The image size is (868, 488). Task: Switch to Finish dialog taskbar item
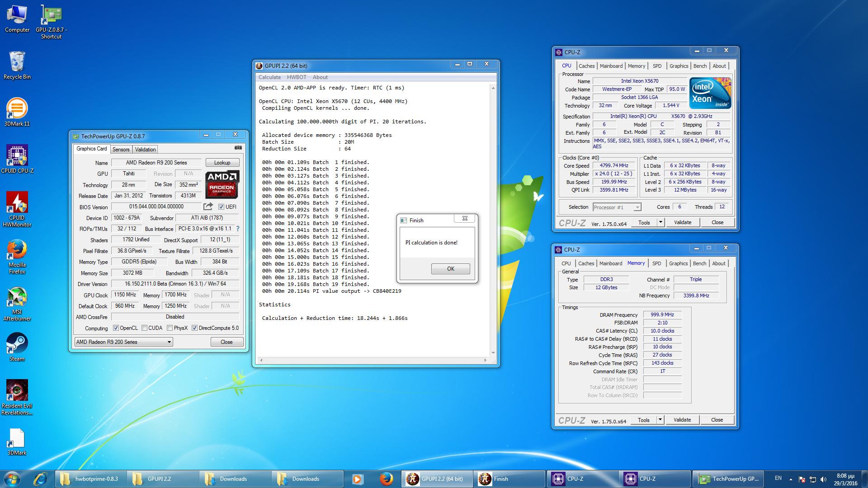tap(509, 479)
